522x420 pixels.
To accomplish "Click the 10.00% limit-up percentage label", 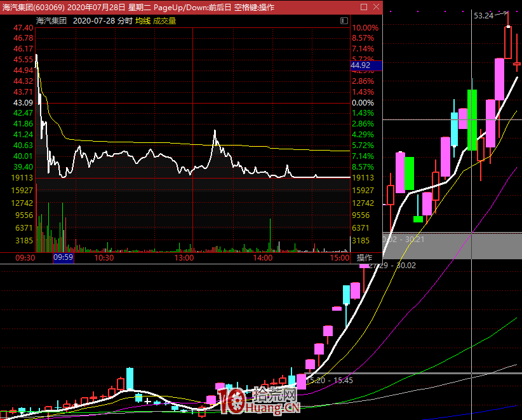I will pos(365,28).
